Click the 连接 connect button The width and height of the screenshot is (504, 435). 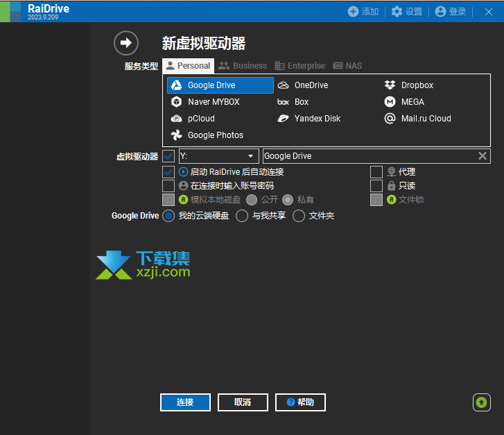click(x=186, y=402)
